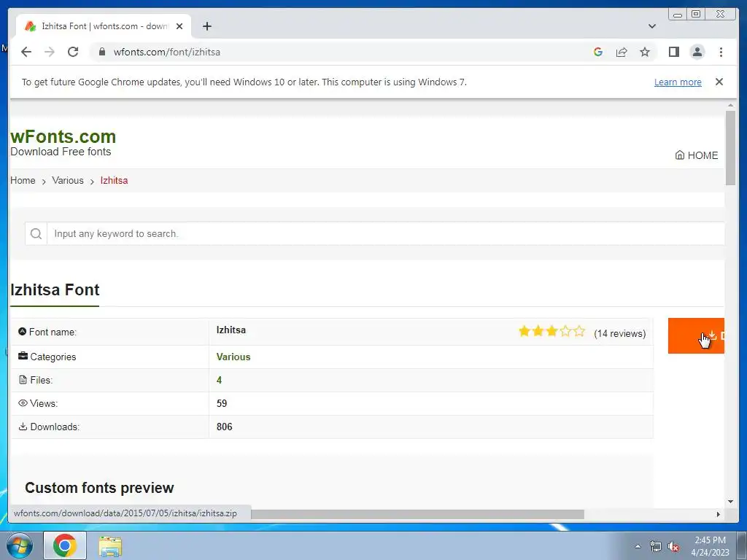Open the Google icon in address bar
Image resolution: width=747 pixels, height=560 pixels.
[x=598, y=52]
